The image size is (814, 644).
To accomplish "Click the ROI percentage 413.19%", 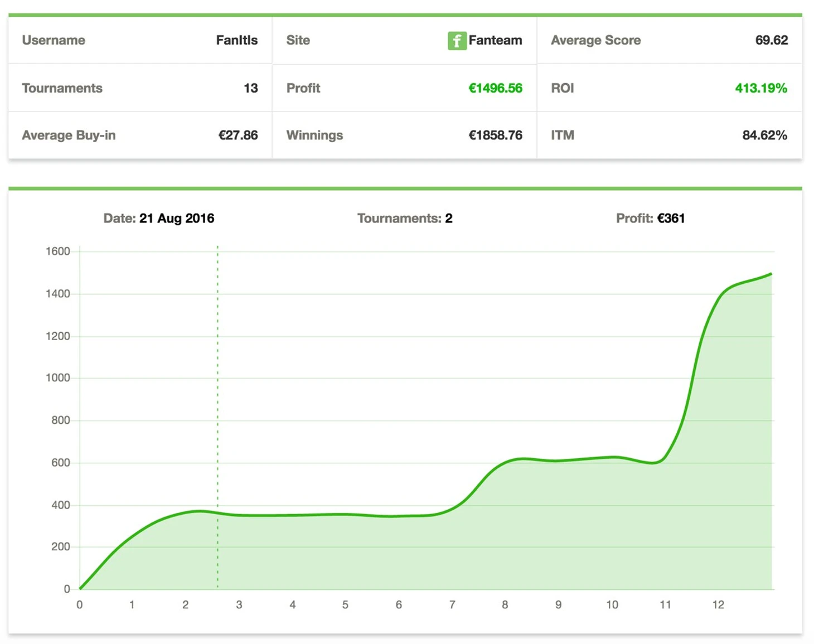I will (x=760, y=88).
